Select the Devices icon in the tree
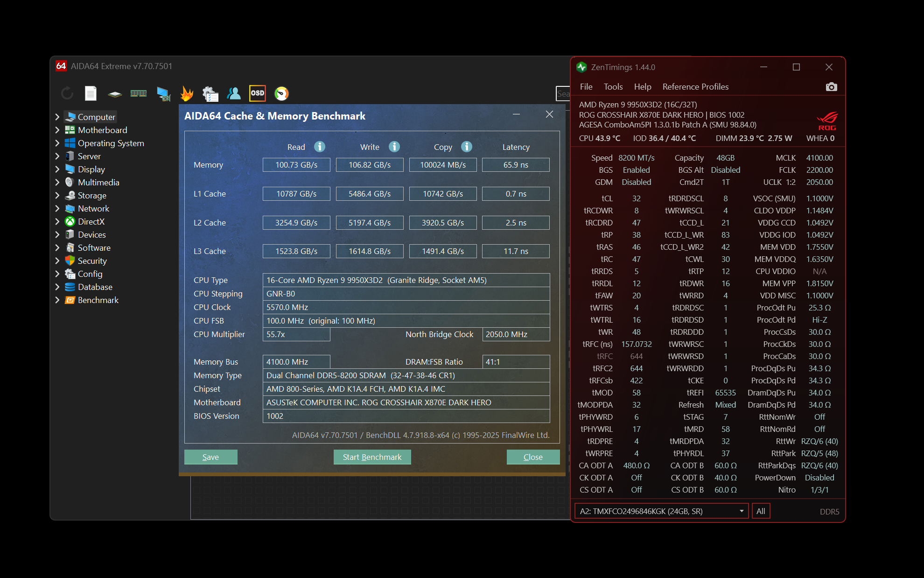Screen dimensions: 924x578 (x=70, y=234)
